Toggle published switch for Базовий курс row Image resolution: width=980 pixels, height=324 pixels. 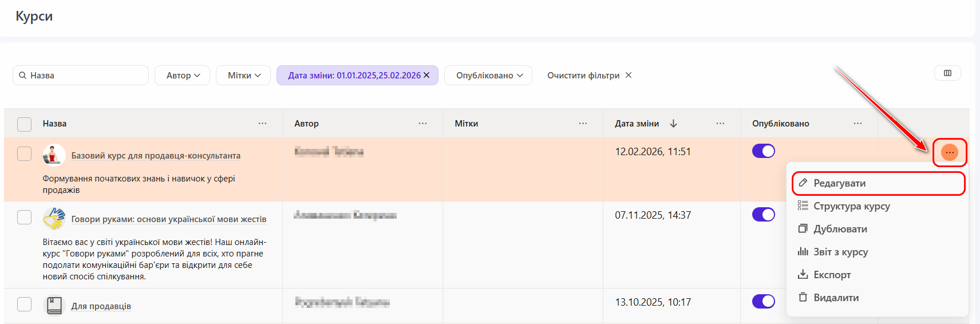[763, 151]
